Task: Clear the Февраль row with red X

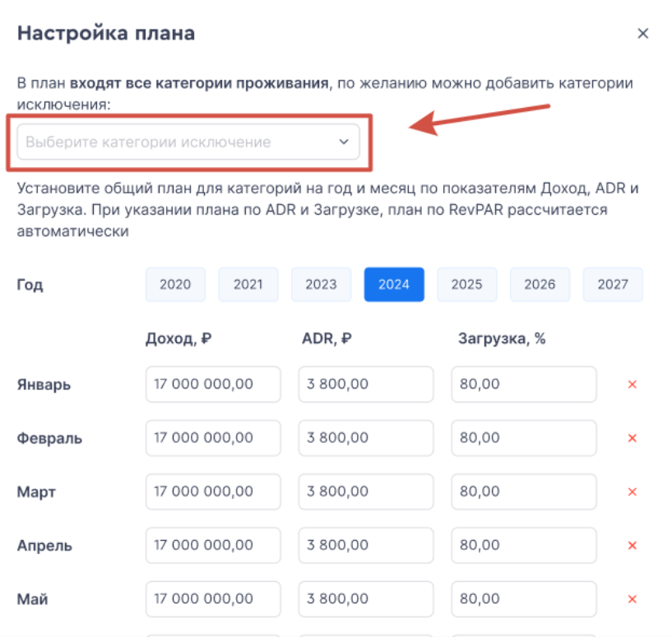Action: click(x=633, y=438)
